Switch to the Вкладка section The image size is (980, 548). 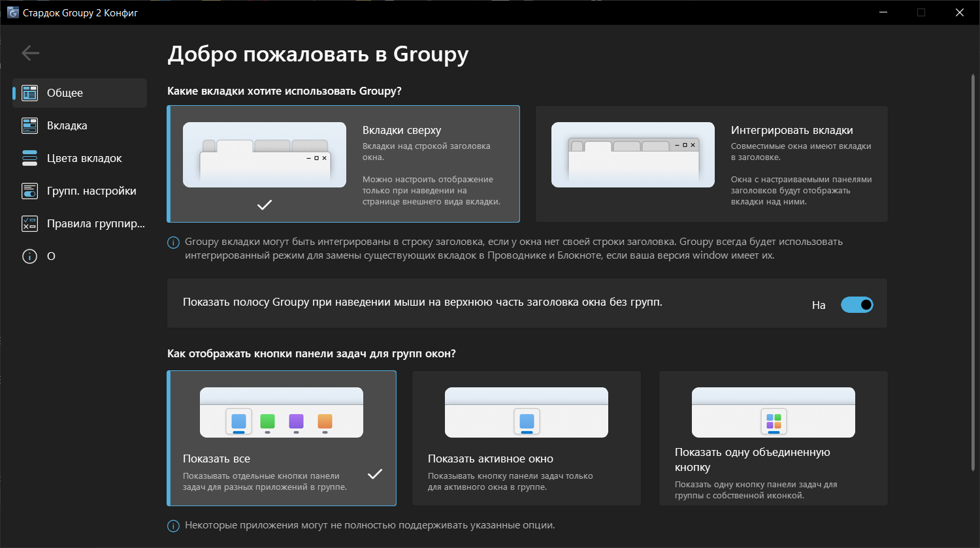coord(80,125)
